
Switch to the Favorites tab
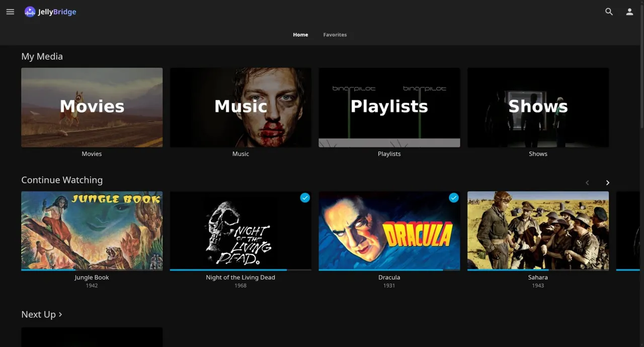335,35
